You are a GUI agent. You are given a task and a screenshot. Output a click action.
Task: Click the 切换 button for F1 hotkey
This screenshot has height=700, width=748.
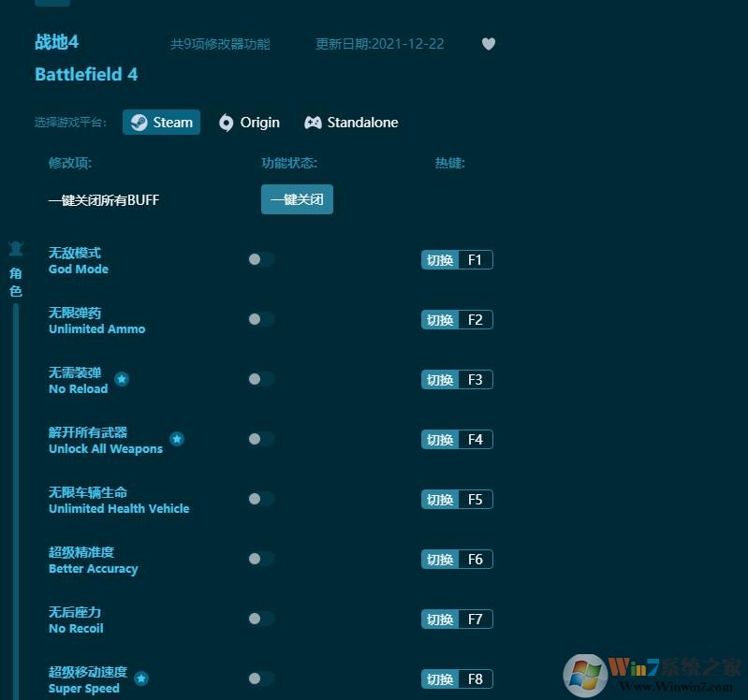[x=440, y=260]
